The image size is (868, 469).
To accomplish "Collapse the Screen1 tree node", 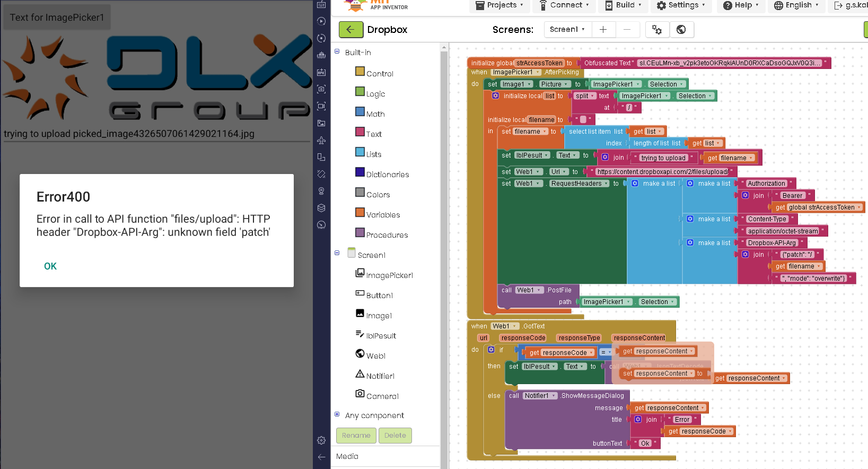I will pyautogui.click(x=337, y=253).
